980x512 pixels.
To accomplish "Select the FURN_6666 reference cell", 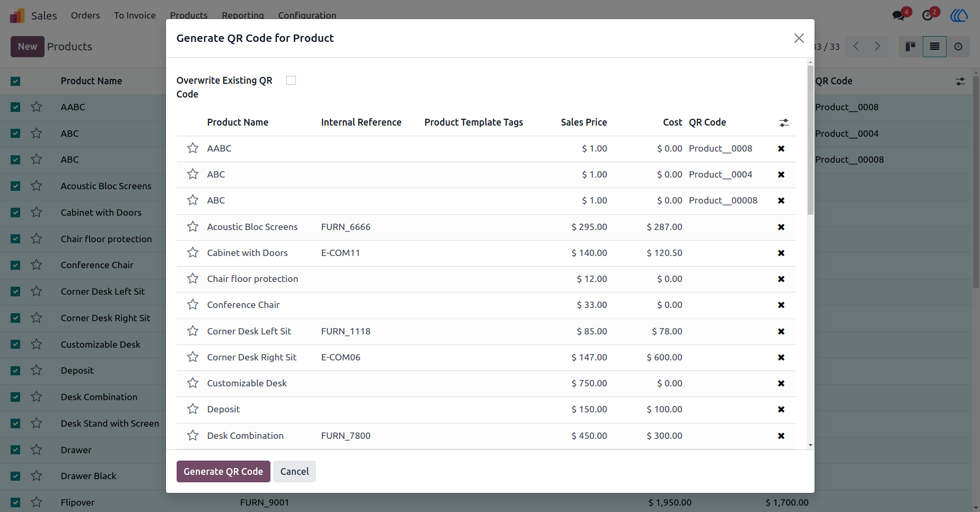I will click(346, 227).
